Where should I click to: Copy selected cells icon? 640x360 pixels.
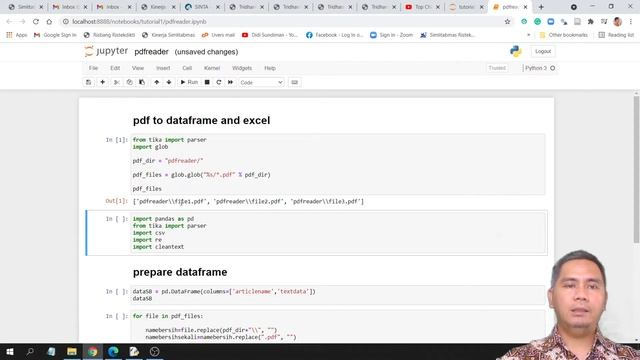point(129,82)
